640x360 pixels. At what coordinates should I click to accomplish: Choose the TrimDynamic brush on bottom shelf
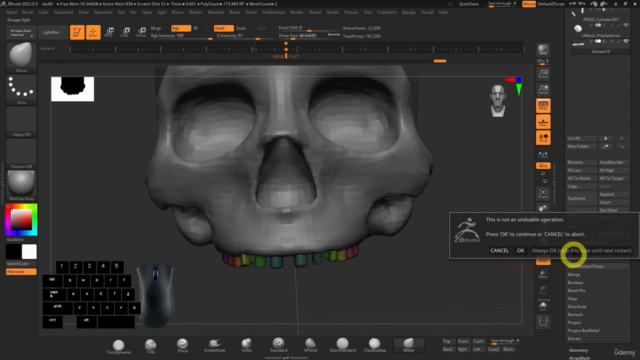point(119,347)
